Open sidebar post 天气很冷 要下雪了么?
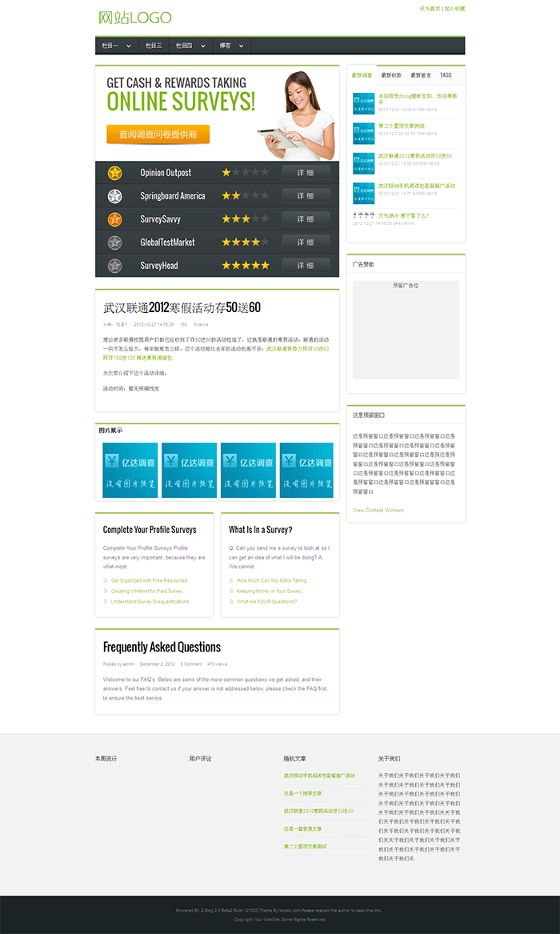 (403, 215)
